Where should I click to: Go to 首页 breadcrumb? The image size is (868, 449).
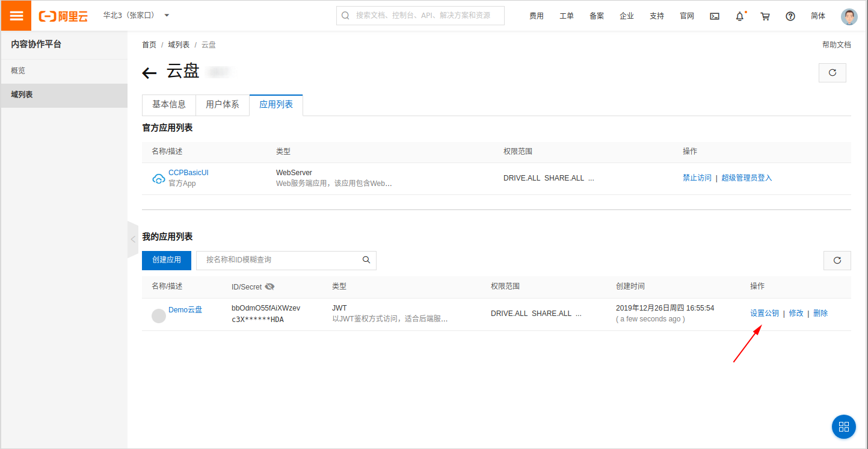149,45
